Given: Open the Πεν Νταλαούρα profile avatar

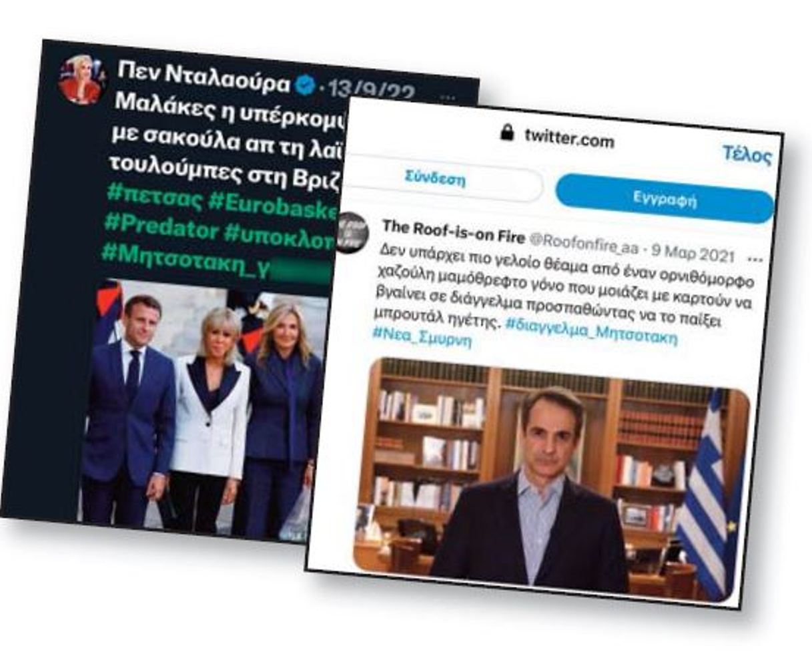Looking at the screenshot, I should click(80, 80).
